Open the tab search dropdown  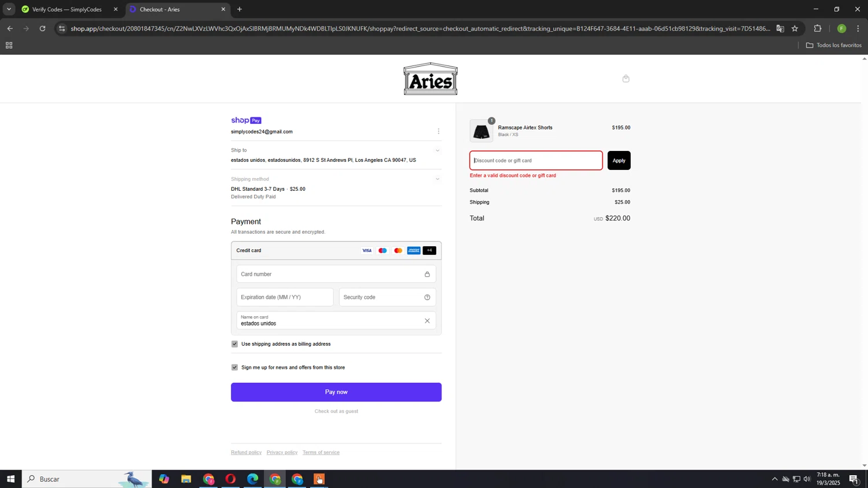point(9,9)
